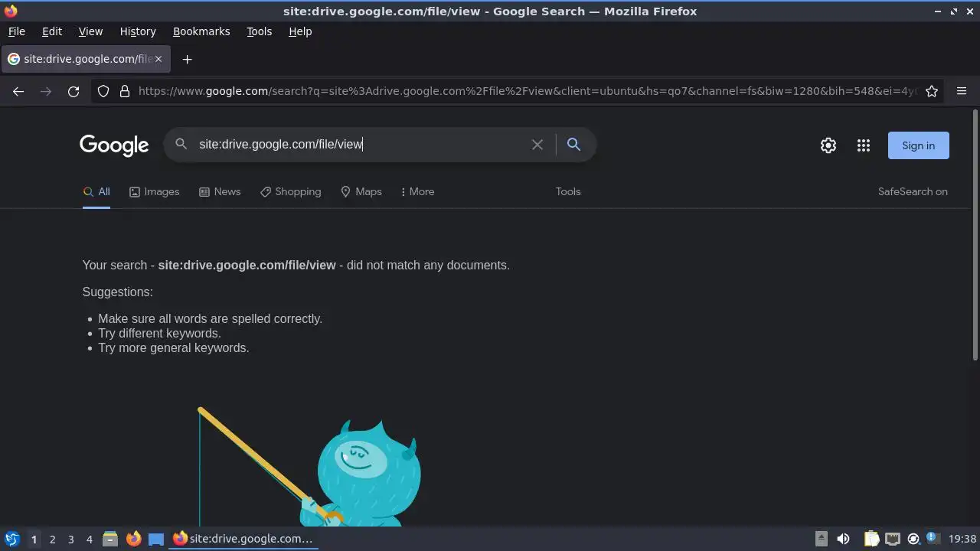The height and width of the screenshot is (551, 980).
Task: Select the All results tab
Action: 96,191
